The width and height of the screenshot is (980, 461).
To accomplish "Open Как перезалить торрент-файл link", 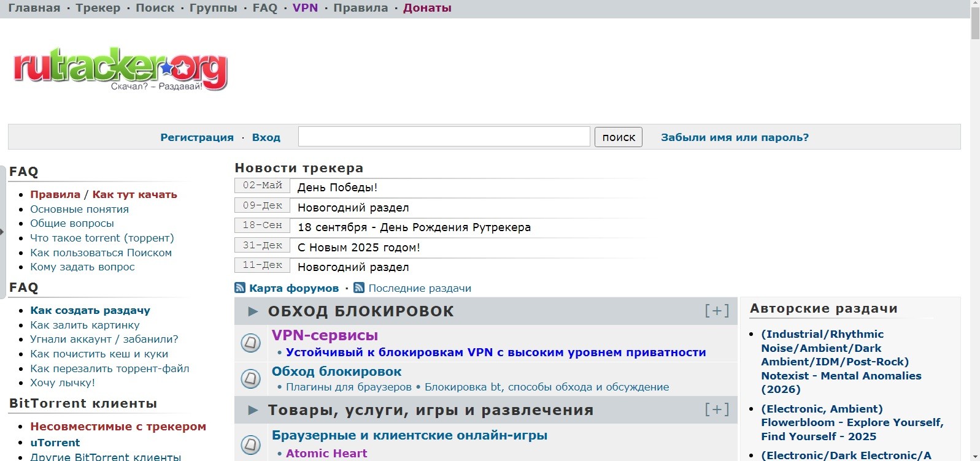I will coord(110,368).
